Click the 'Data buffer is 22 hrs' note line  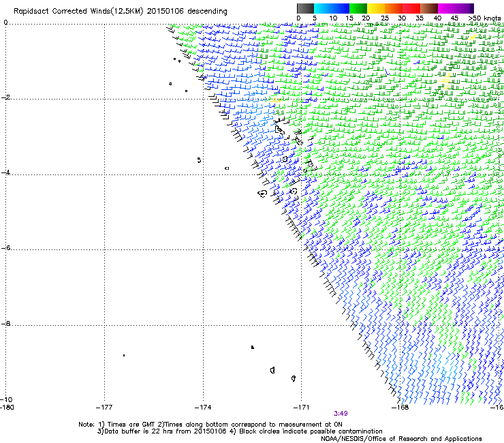point(240,431)
